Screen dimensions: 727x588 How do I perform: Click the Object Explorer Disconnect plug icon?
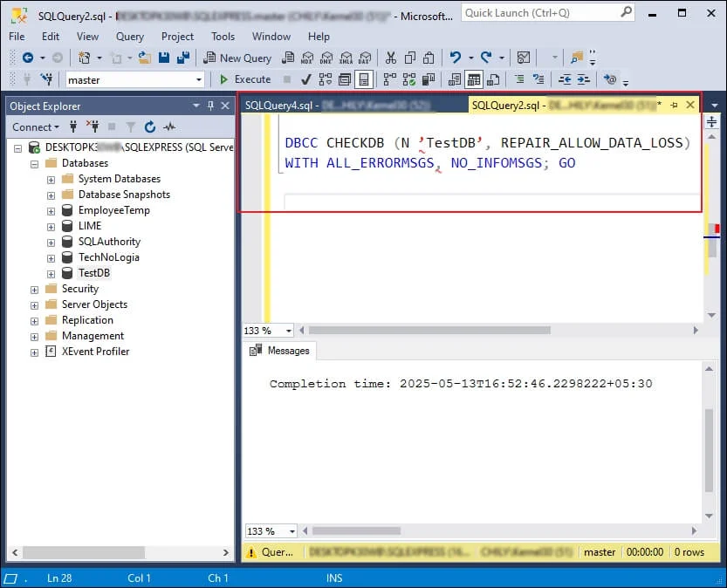point(93,126)
